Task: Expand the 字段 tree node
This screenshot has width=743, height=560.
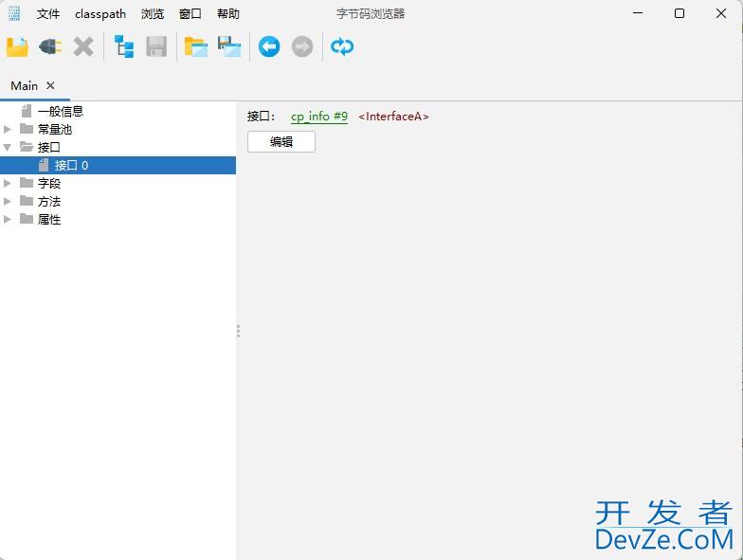Action: coord(9,184)
